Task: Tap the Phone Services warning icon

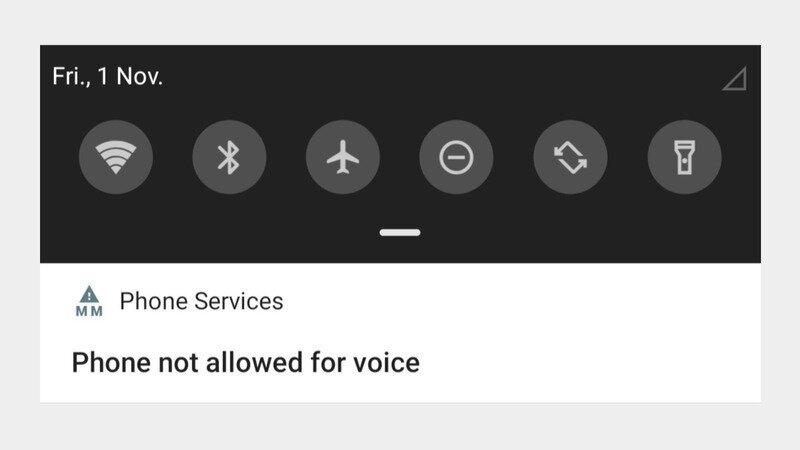Action: click(89, 295)
